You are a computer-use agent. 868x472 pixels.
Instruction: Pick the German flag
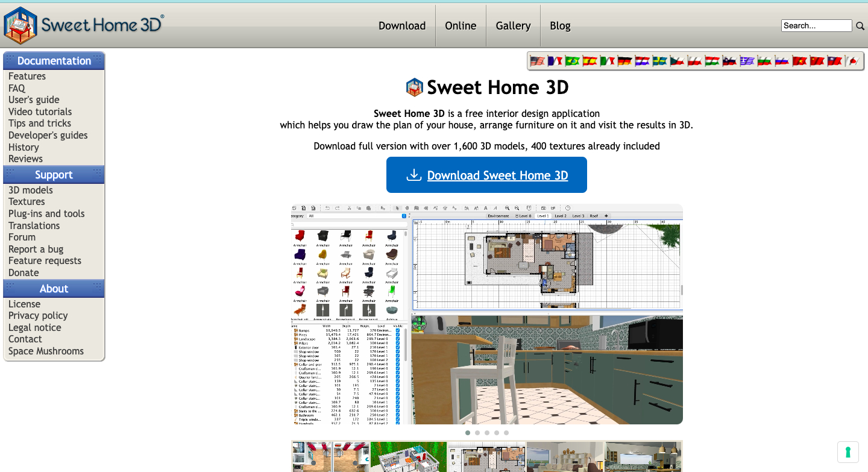[x=625, y=61]
